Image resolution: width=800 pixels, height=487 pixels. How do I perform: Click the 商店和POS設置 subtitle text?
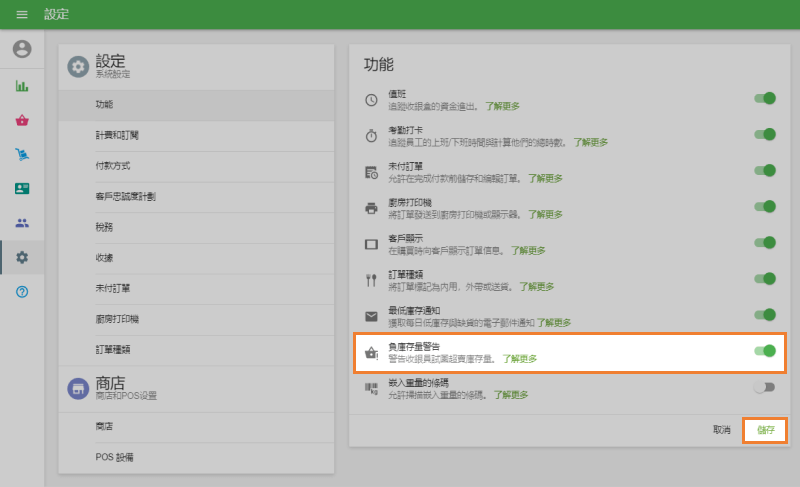pyautogui.click(x=126, y=396)
